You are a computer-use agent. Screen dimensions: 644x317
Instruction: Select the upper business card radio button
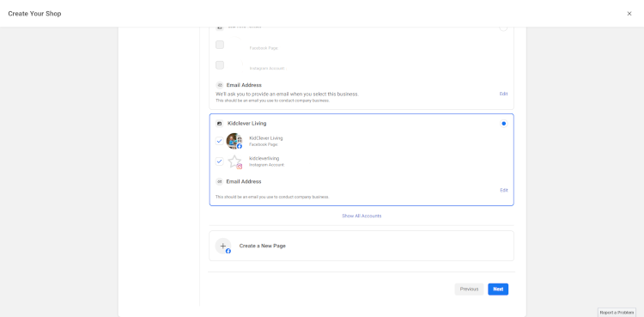coord(503,27)
